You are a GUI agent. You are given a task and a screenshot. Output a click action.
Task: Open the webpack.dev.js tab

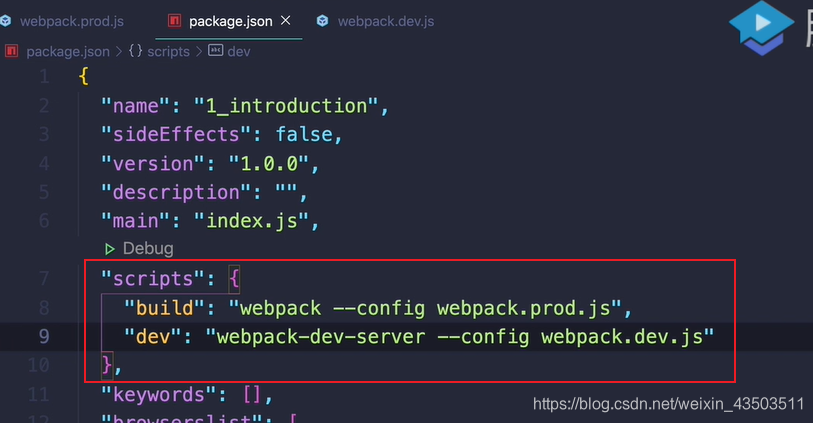[385, 21]
